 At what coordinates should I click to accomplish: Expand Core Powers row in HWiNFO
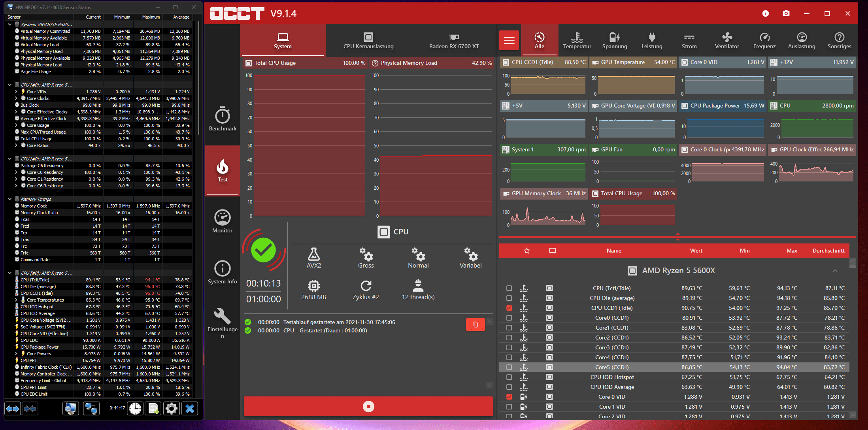(16, 354)
